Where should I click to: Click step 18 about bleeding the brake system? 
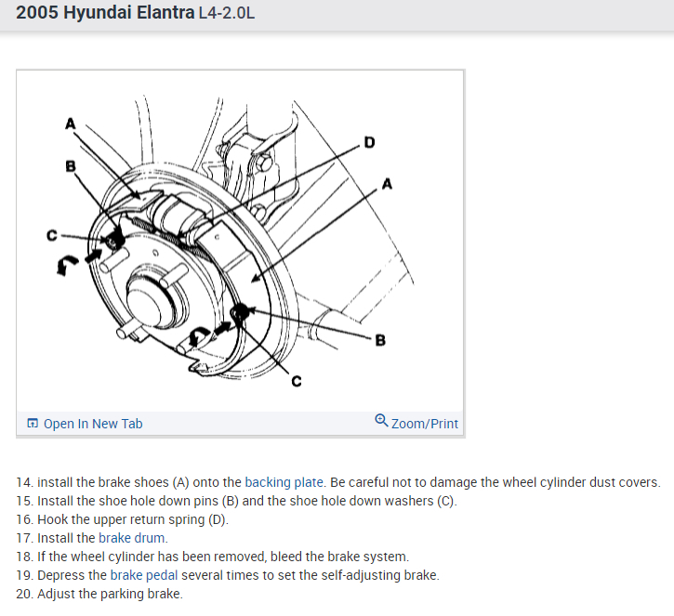click(212, 557)
